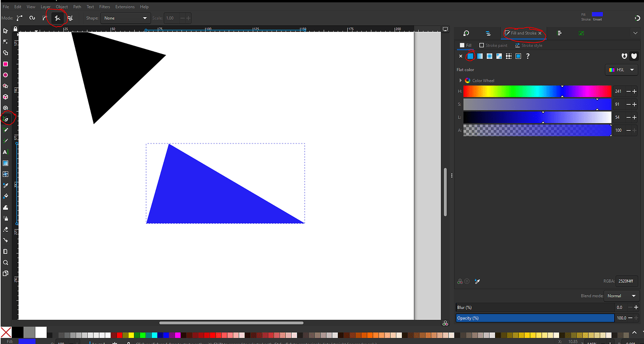Switch to the Stroke paint tab

coord(493,45)
